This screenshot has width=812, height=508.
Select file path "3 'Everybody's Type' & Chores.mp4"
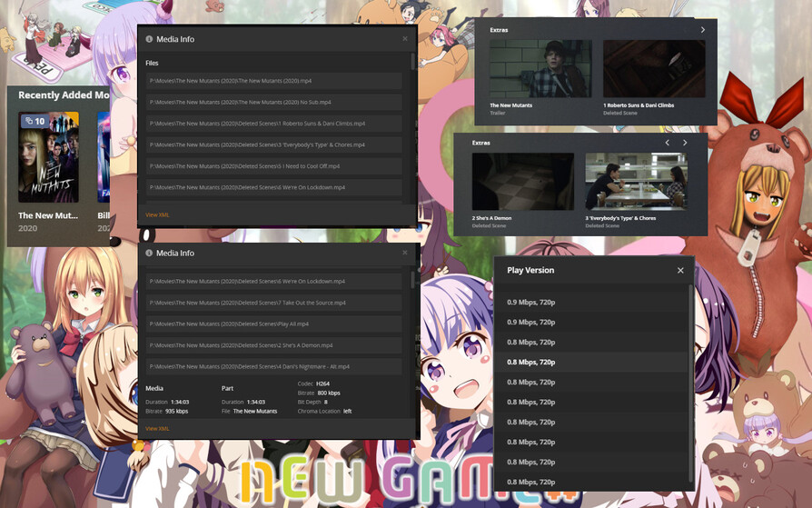(274, 144)
